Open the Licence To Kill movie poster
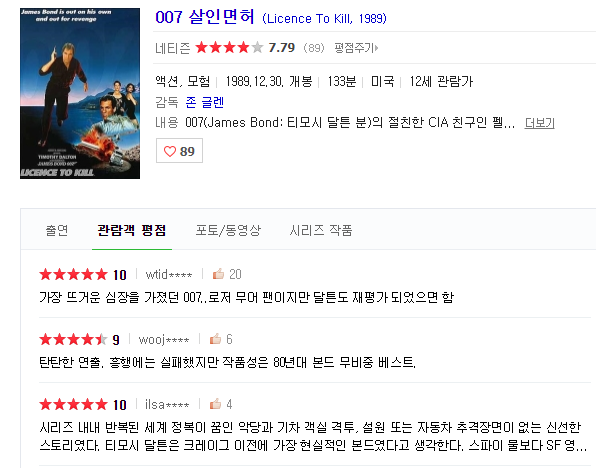This screenshot has height=468, width=596. [x=80, y=94]
